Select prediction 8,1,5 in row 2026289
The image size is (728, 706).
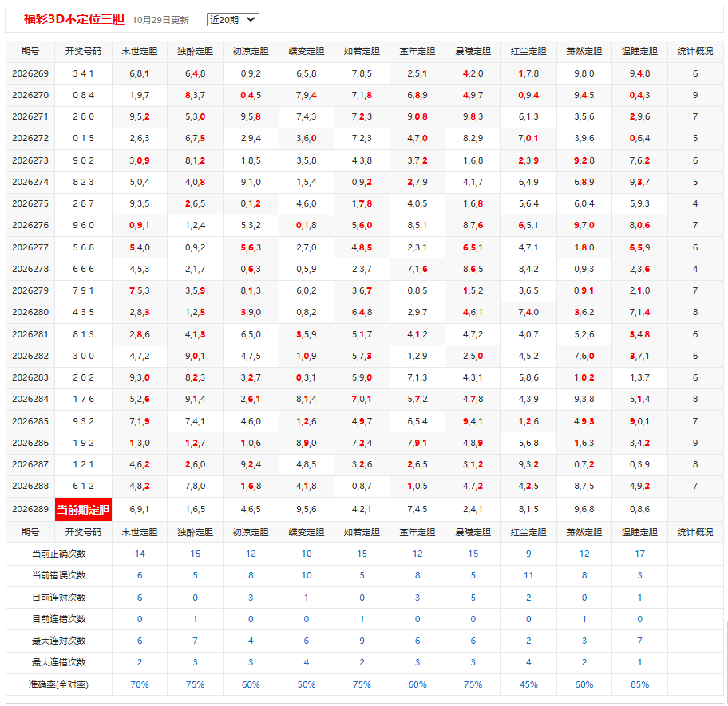(528, 509)
